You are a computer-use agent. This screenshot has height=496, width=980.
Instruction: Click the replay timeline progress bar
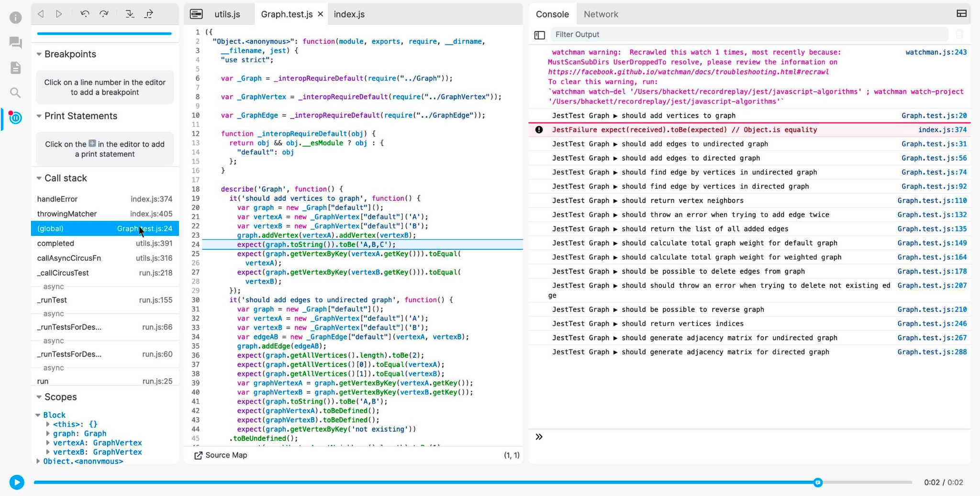pyautogui.click(x=473, y=483)
